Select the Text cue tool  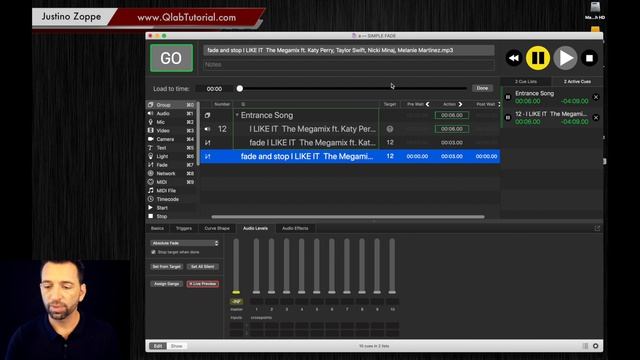click(162, 148)
